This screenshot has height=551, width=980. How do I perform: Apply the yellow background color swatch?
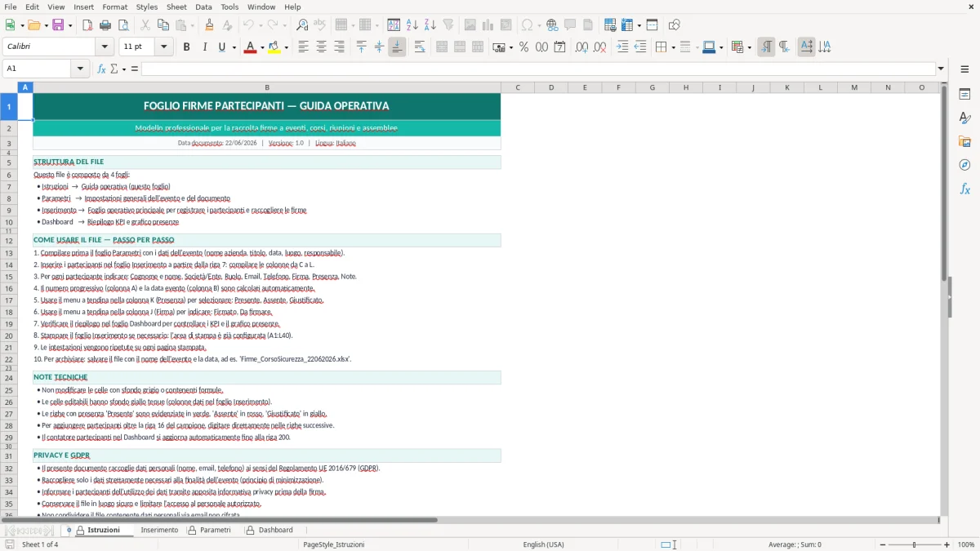[x=274, y=47]
